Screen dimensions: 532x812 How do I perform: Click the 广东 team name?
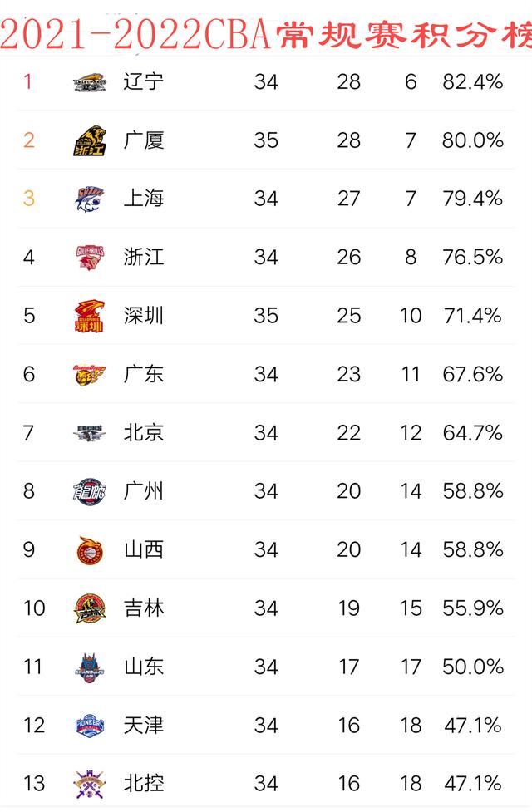click(144, 374)
